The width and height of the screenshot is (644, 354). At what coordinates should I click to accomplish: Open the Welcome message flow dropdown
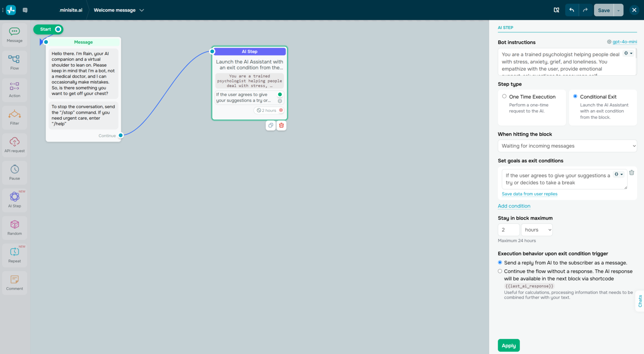click(119, 10)
